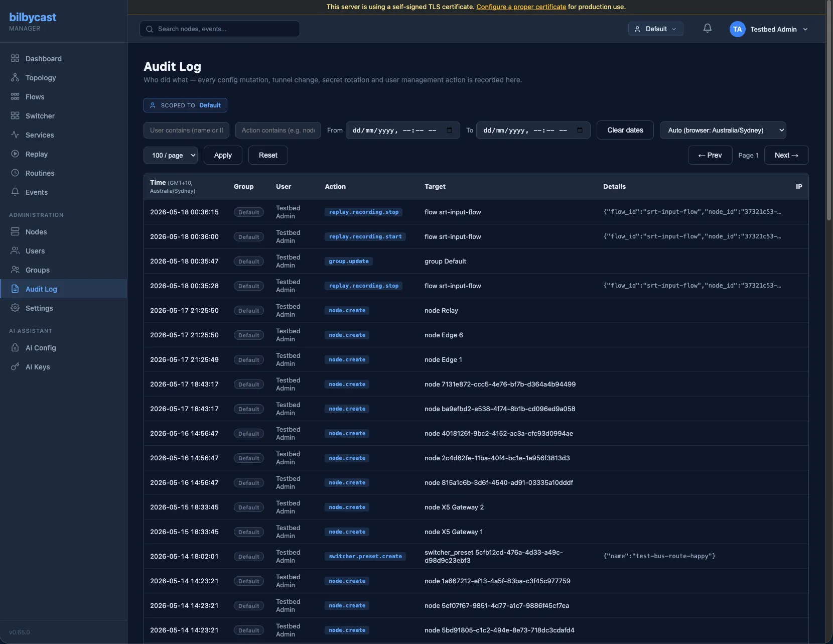Follow the Configure a proper certificate link
833x644 pixels.
click(521, 7)
